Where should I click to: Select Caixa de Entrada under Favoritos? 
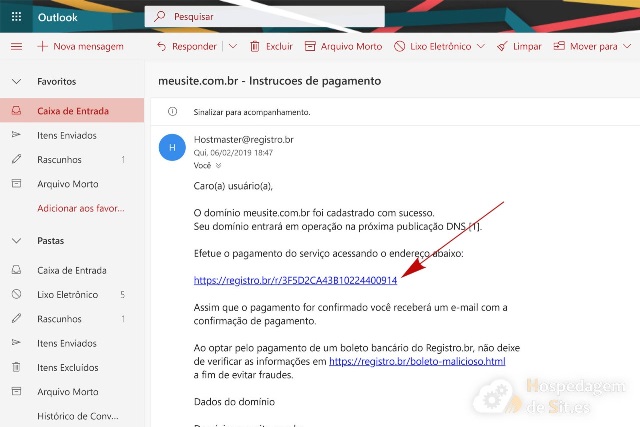[72, 111]
